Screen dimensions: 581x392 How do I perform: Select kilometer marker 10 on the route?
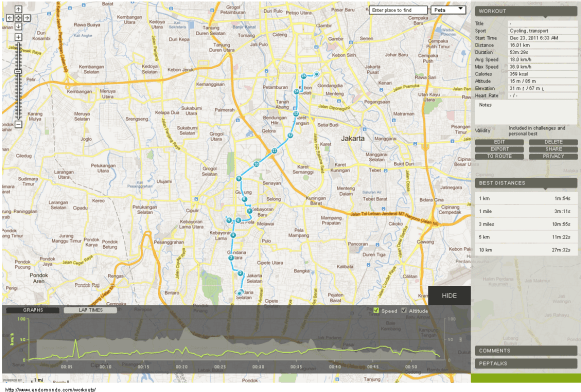click(256, 164)
